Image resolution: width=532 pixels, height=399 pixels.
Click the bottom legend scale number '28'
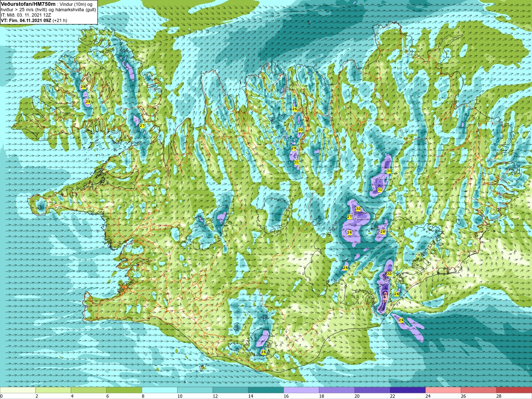(499, 396)
